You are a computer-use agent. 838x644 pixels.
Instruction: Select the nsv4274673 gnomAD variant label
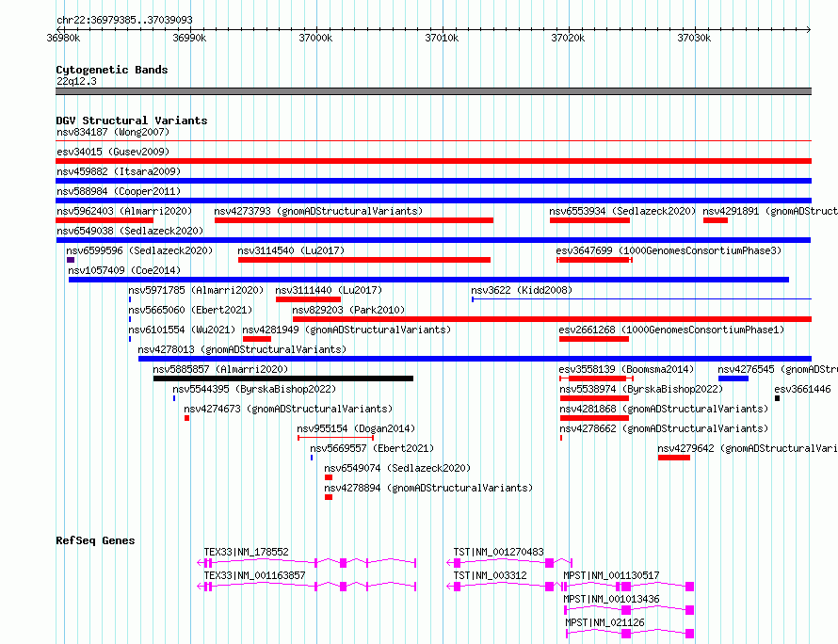point(288,409)
